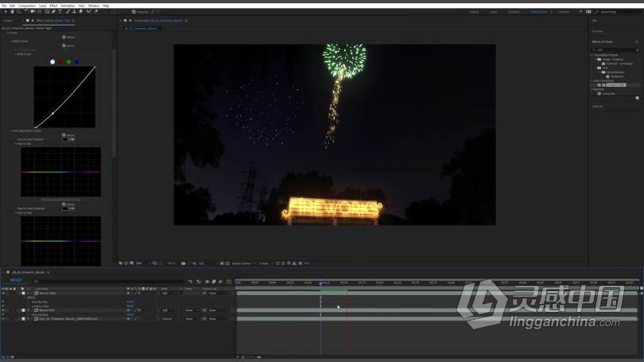Viewport: 644px width, 362px height.
Task: Open the Composition menu
Action: pyautogui.click(x=27, y=6)
